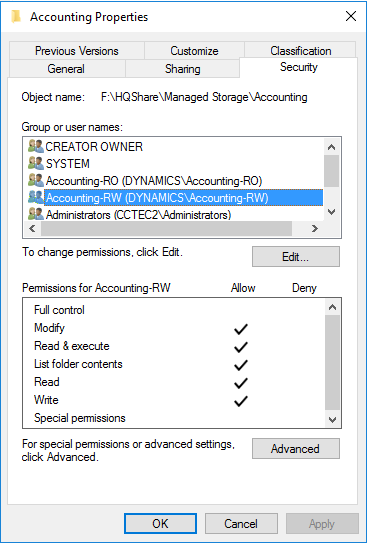This screenshot has height=543, width=367.
Task: Click down arrow of group names list
Action: pos(331,212)
